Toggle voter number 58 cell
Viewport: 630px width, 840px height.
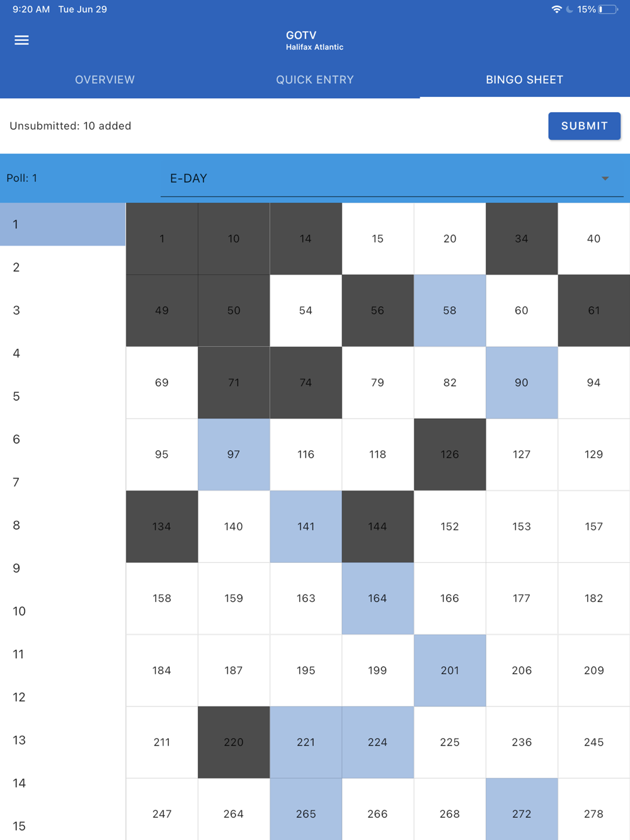coord(450,310)
